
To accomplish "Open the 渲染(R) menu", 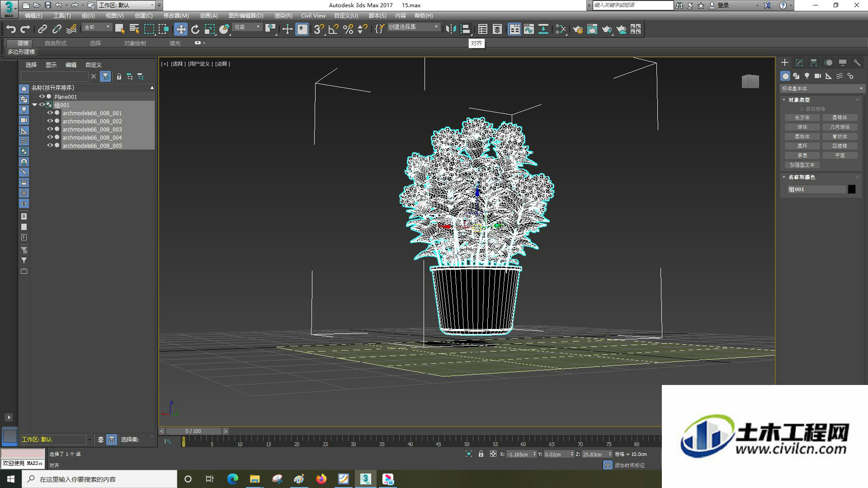I will point(283,15).
